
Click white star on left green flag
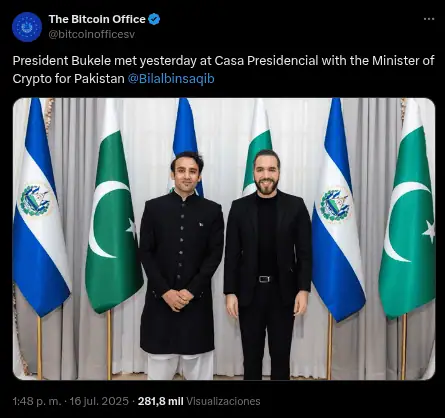pyautogui.click(x=131, y=228)
